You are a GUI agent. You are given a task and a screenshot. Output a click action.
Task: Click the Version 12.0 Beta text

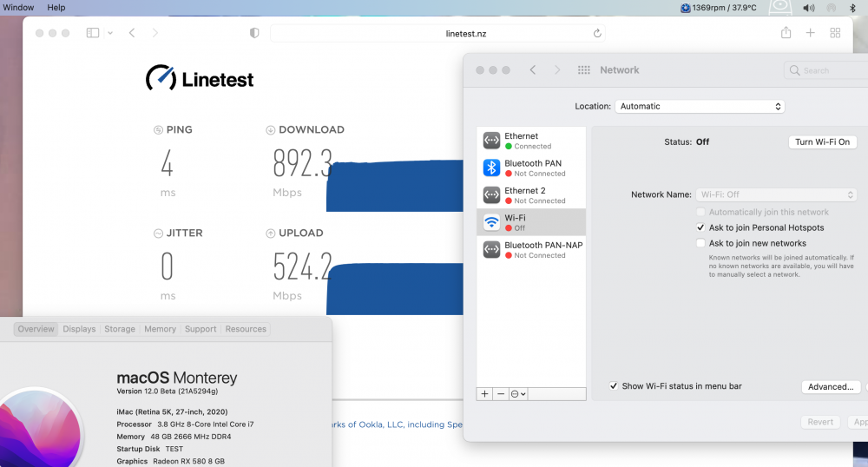168,391
